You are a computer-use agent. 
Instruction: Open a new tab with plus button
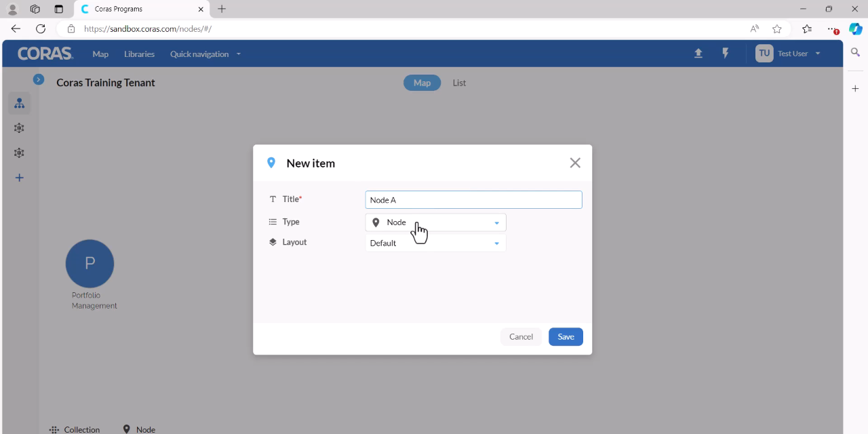[x=222, y=9]
